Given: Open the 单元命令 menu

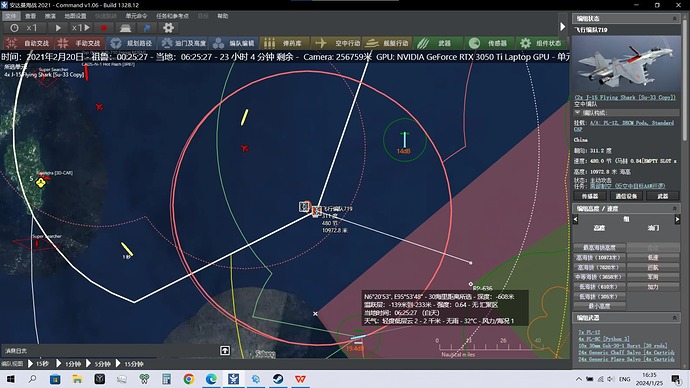Looking at the screenshot, I should (136, 16).
